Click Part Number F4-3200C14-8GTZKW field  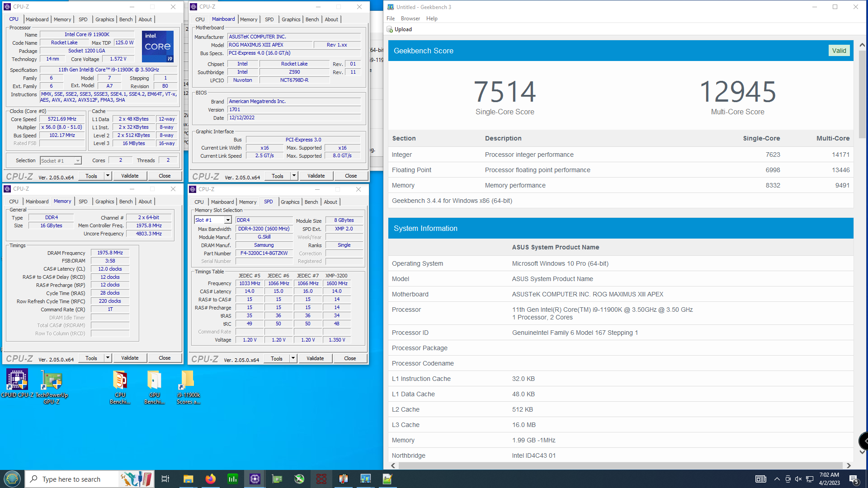264,253
